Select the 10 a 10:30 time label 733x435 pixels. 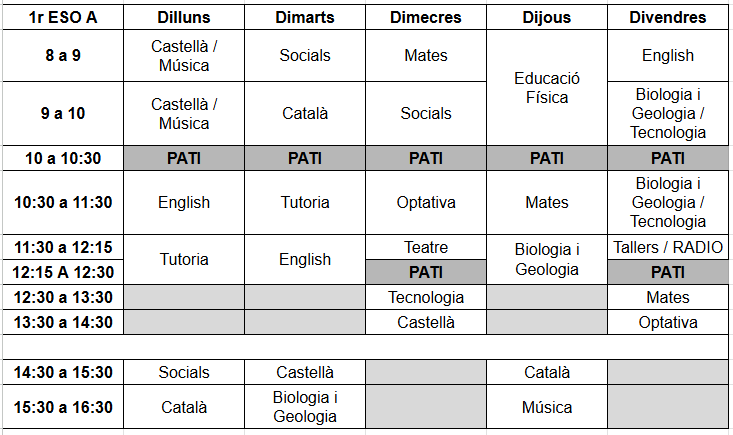(x=62, y=158)
